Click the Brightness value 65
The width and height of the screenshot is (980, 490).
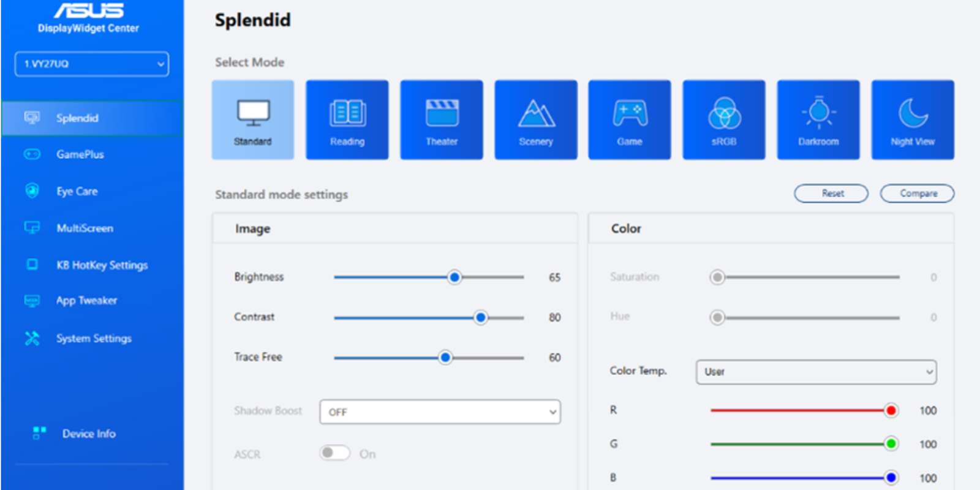point(554,277)
